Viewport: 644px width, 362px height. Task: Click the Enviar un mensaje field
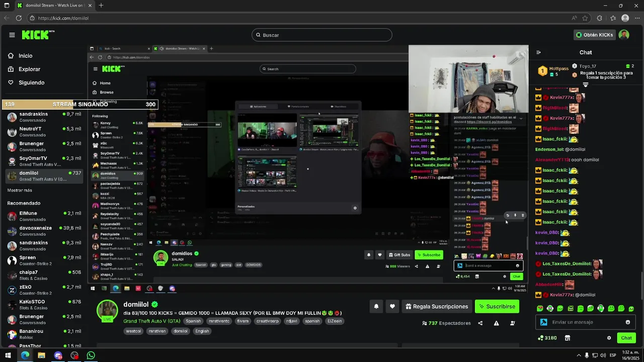point(586,322)
